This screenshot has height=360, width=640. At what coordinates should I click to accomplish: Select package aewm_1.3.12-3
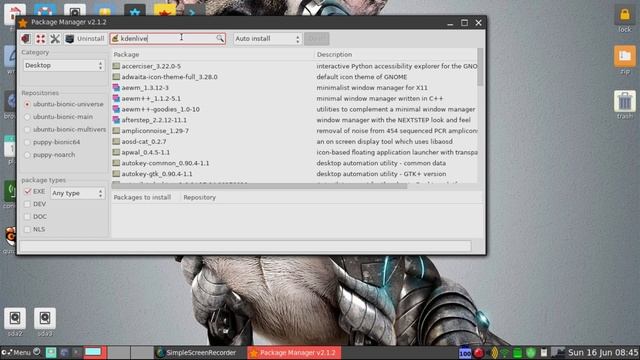point(294,88)
